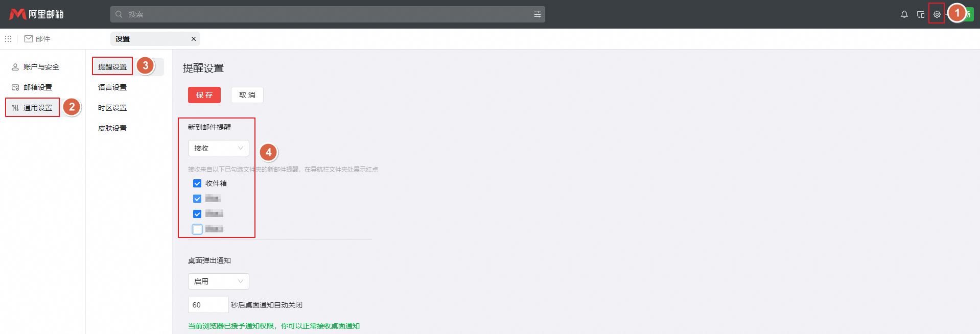Uncheck the second folder checkbox
Viewport: 980px width, 334px height.
(x=197, y=199)
